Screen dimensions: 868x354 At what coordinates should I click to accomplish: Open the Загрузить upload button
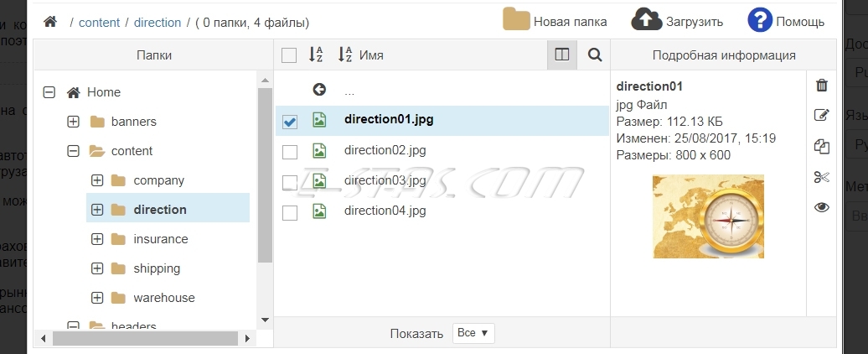point(676,20)
